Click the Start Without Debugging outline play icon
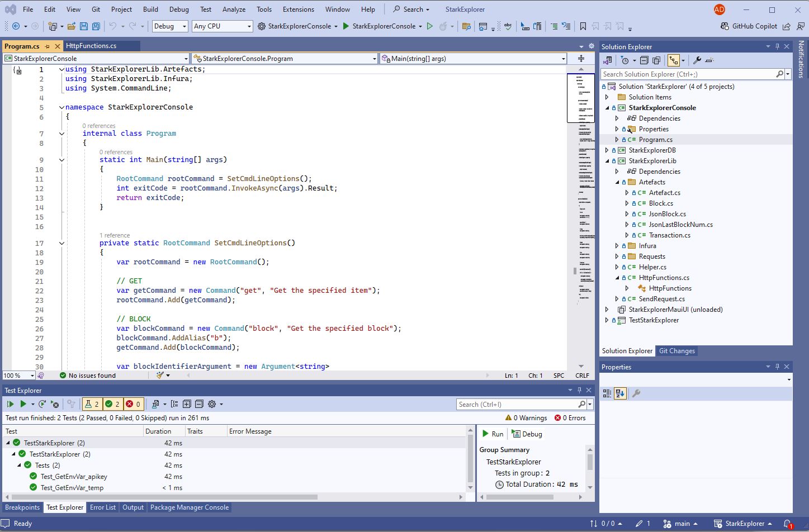 (x=429, y=26)
